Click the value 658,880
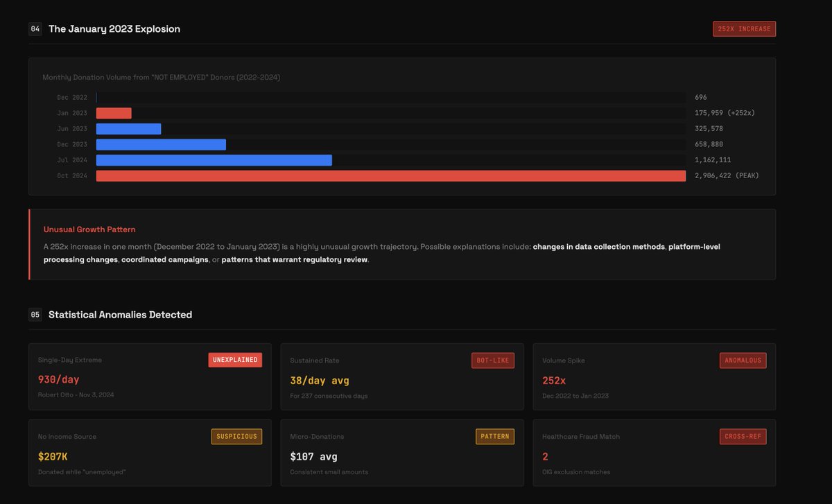Image resolution: width=832 pixels, height=504 pixels. pyautogui.click(x=709, y=144)
